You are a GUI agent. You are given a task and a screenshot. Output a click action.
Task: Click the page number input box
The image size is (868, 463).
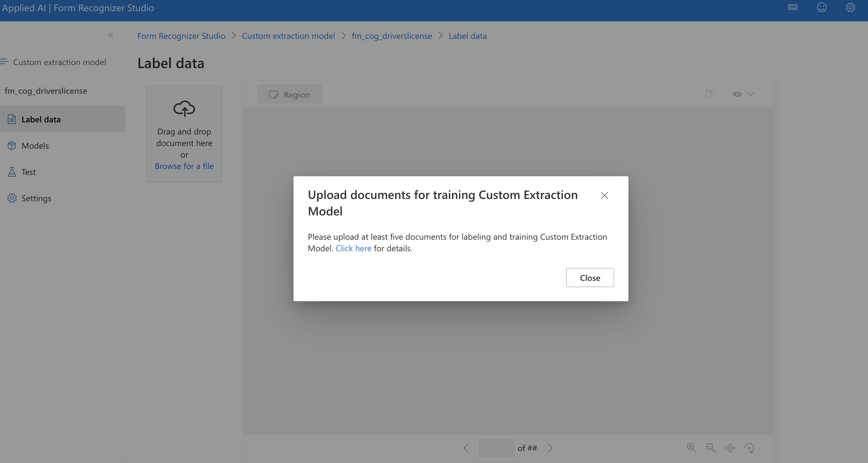coord(496,448)
